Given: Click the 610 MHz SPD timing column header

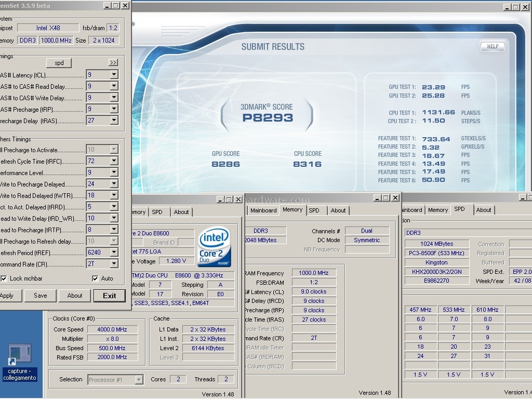Looking at the screenshot, I should point(487,310).
